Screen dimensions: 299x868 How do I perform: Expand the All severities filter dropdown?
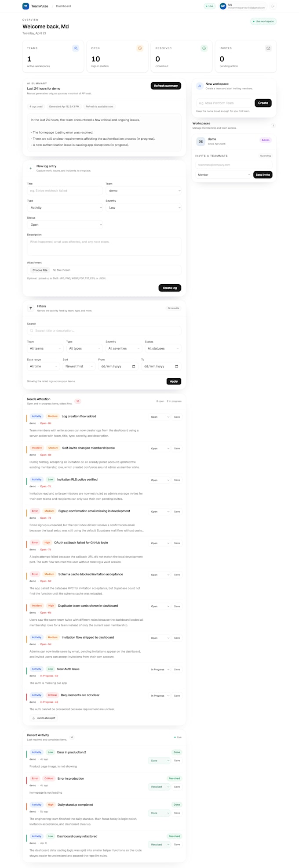[124, 348]
